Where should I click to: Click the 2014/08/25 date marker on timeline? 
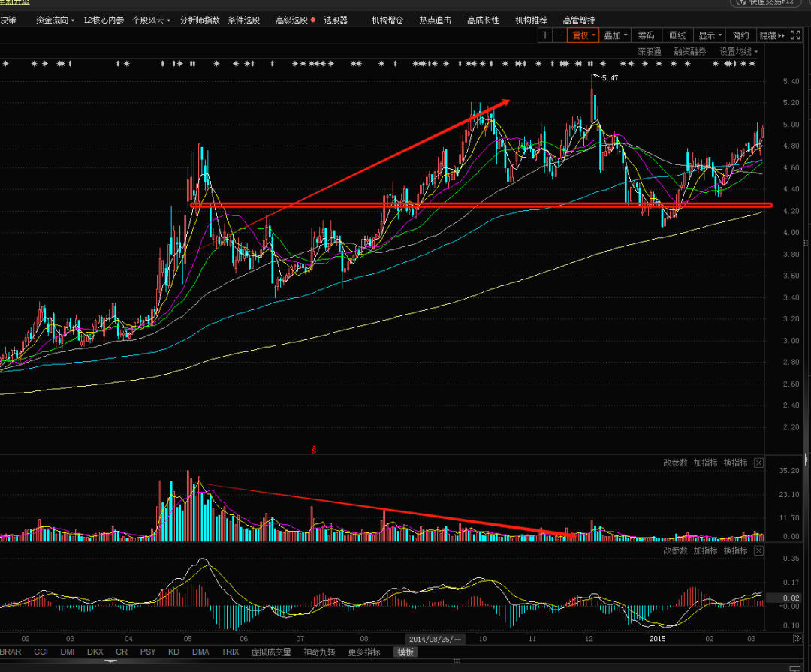click(434, 639)
